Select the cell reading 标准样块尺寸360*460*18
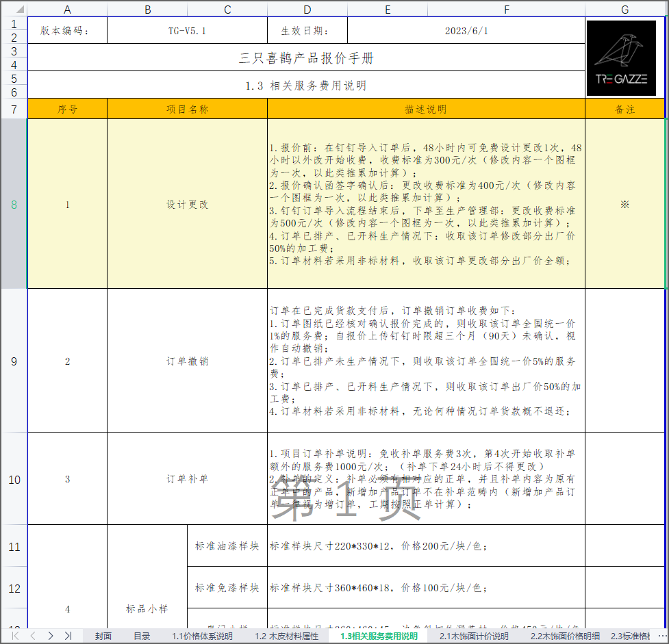 click(x=426, y=588)
